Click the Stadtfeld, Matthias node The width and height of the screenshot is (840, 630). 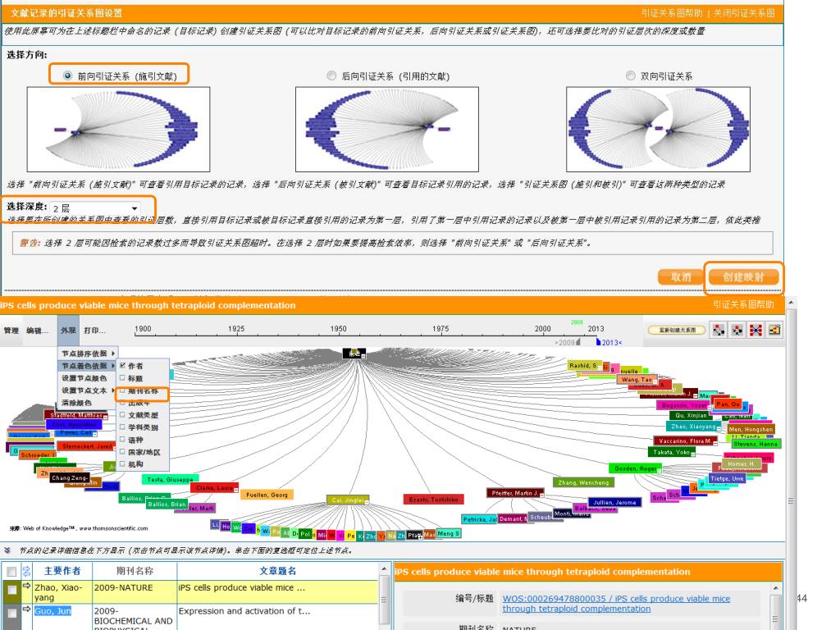tap(77, 416)
